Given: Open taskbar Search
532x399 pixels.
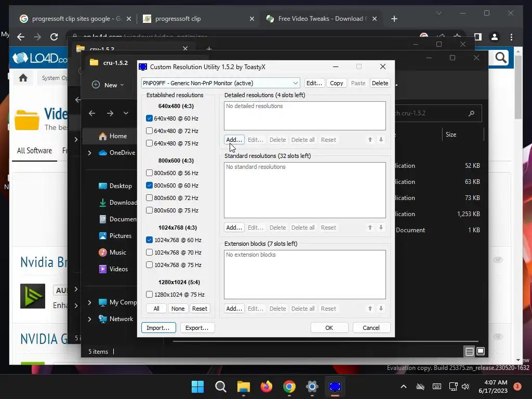Looking at the screenshot, I should pos(220,387).
